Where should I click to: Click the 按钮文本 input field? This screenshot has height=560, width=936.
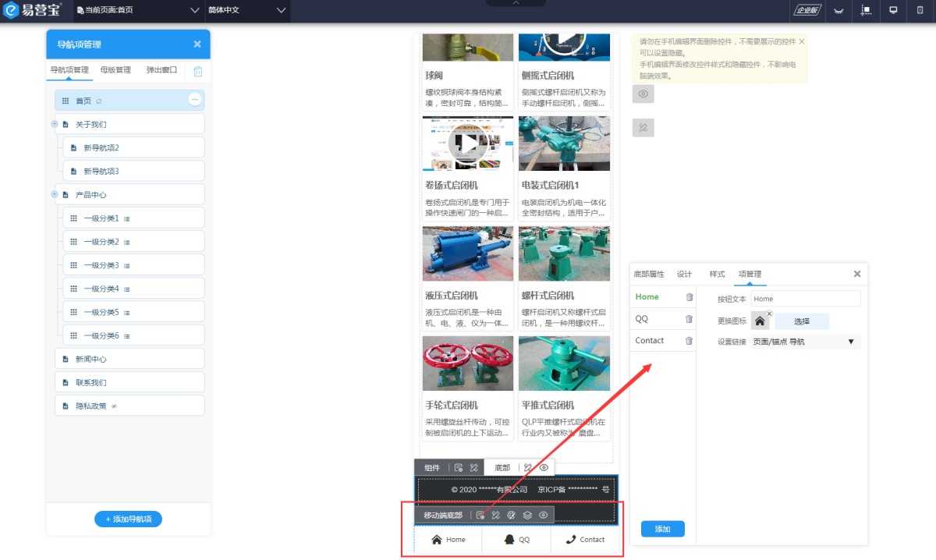pos(805,299)
